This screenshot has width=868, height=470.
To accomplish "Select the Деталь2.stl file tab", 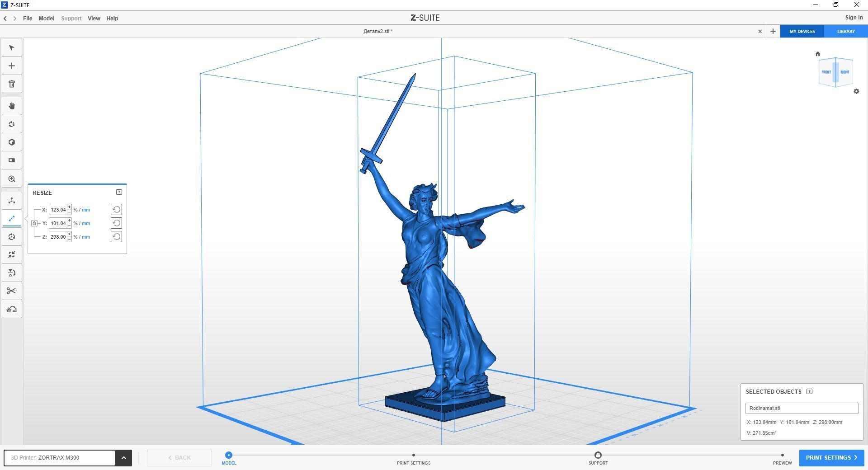I will tap(378, 32).
